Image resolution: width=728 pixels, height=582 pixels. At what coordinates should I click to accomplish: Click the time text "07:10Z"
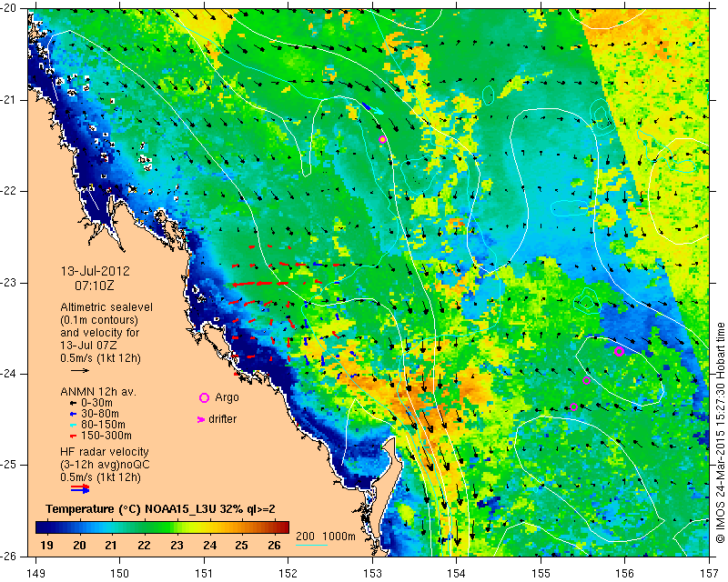(x=95, y=286)
